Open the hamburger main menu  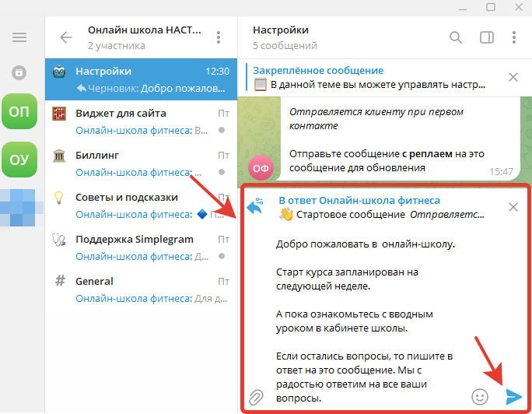19,37
